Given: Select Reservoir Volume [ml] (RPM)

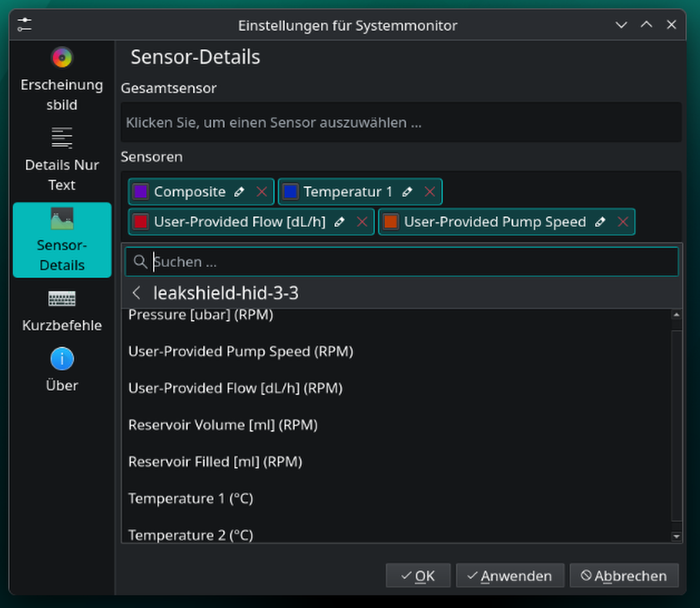Looking at the screenshot, I should (x=397, y=425).
